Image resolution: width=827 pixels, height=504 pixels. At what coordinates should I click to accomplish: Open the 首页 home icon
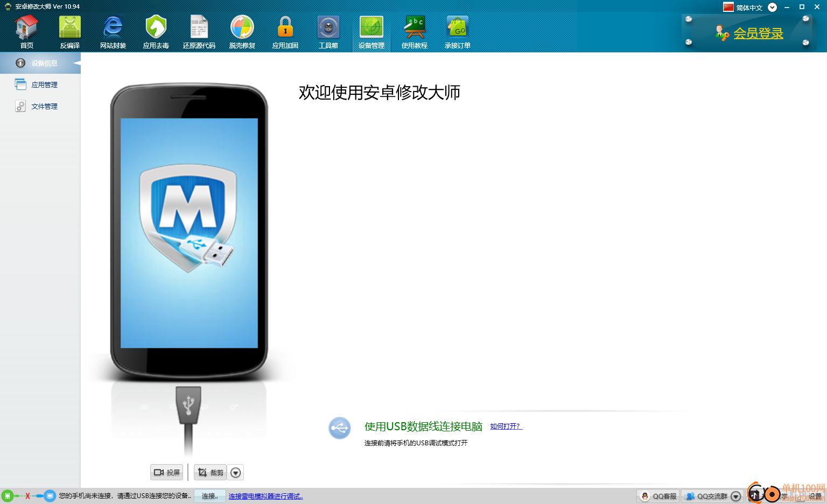click(x=26, y=32)
